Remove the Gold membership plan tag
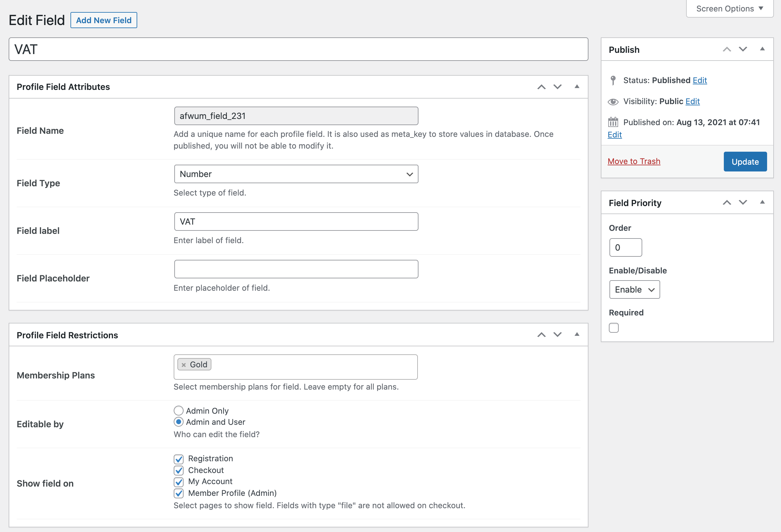The height and width of the screenshot is (532, 781). (x=183, y=364)
